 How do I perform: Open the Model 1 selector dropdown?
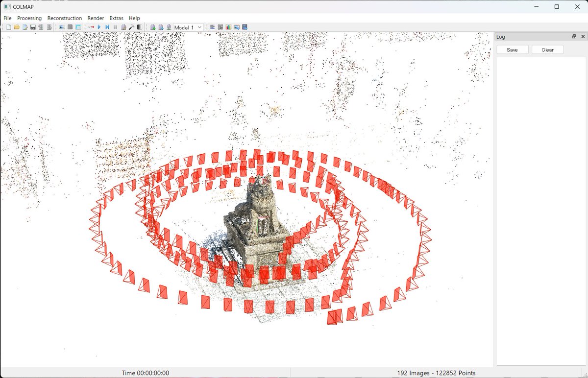(x=188, y=27)
